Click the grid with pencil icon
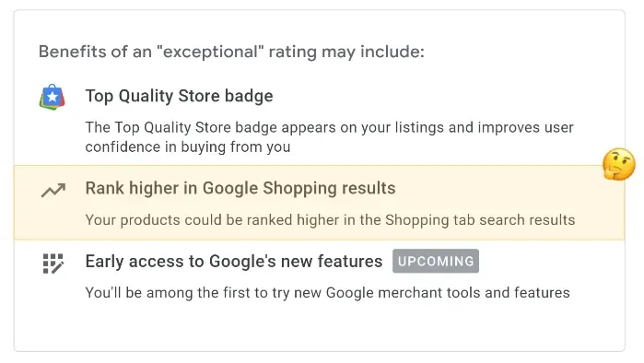644x363 pixels. pyautogui.click(x=53, y=263)
